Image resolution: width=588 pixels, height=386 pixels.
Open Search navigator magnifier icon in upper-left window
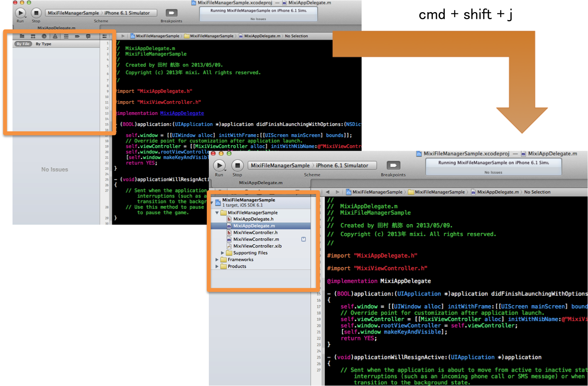point(44,36)
